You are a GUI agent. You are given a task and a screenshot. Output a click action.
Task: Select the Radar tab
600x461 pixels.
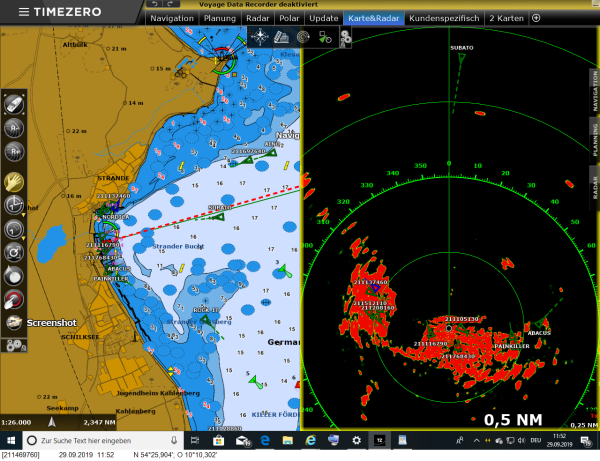click(x=258, y=18)
